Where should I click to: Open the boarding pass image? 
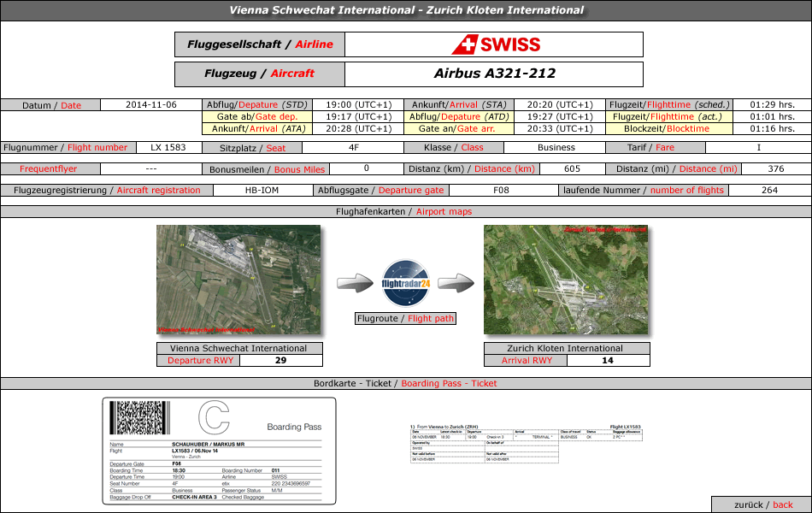219,451
